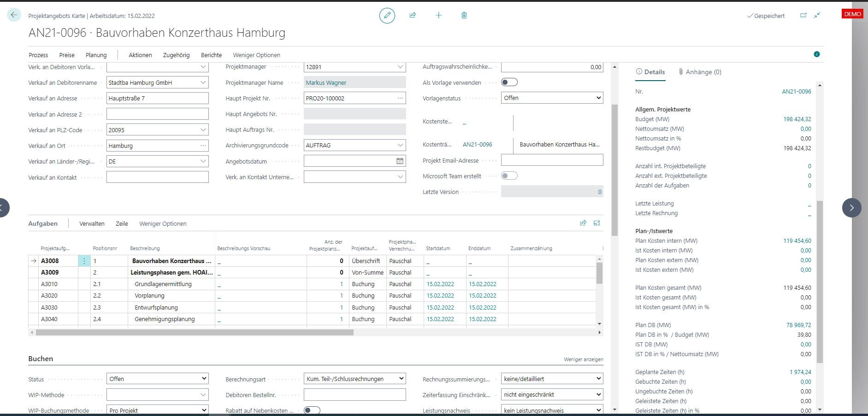868x416 pixels.
Task: Click the pencil edit icon
Action: point(387,16)
